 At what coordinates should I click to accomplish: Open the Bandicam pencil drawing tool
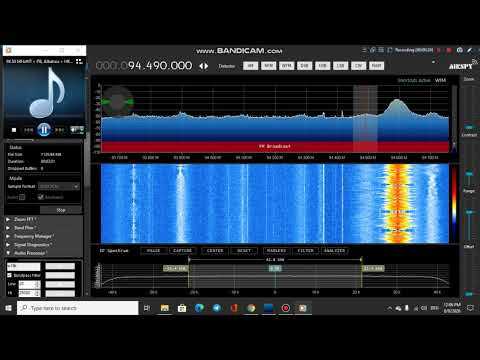(470, 50)
